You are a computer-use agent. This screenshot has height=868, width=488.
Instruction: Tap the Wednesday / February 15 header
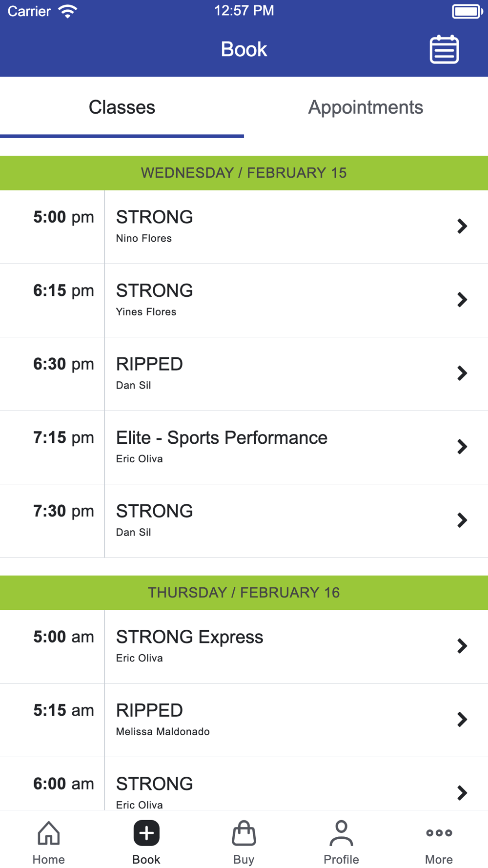[244, 173]
